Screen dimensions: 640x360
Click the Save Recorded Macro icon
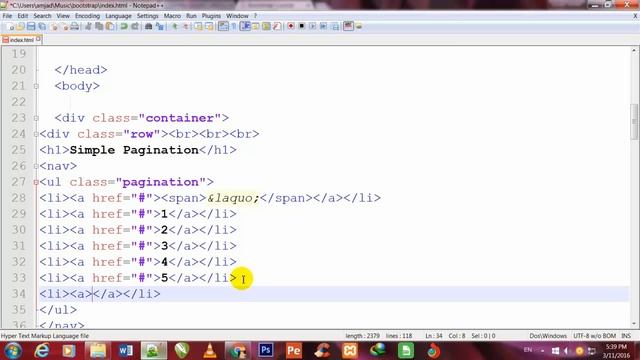coord(335,27)
